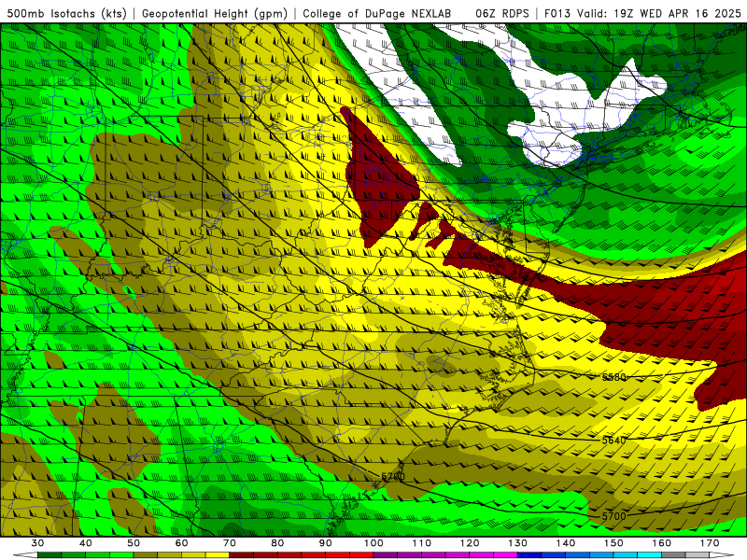Click the 130 value on the legend
The height and width of the screenshot is (560, 747).
tap(518, 543)
